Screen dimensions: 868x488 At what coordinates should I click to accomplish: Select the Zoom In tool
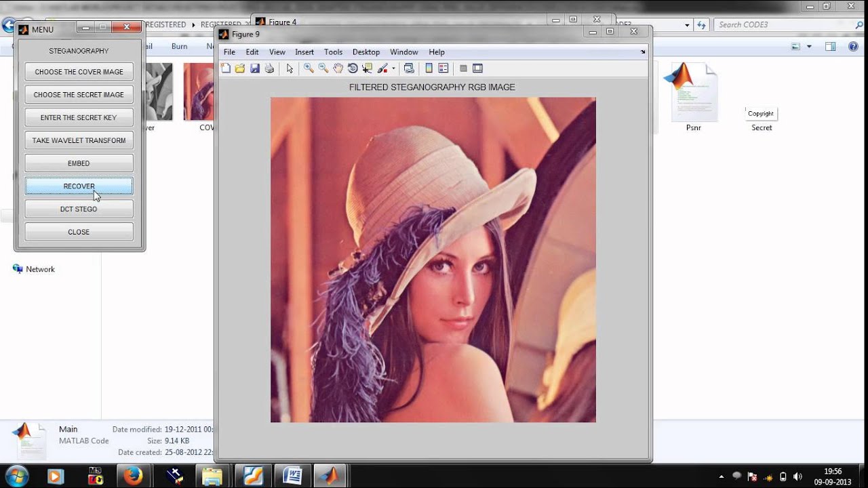pyautogui.click(x=309, y=68)
